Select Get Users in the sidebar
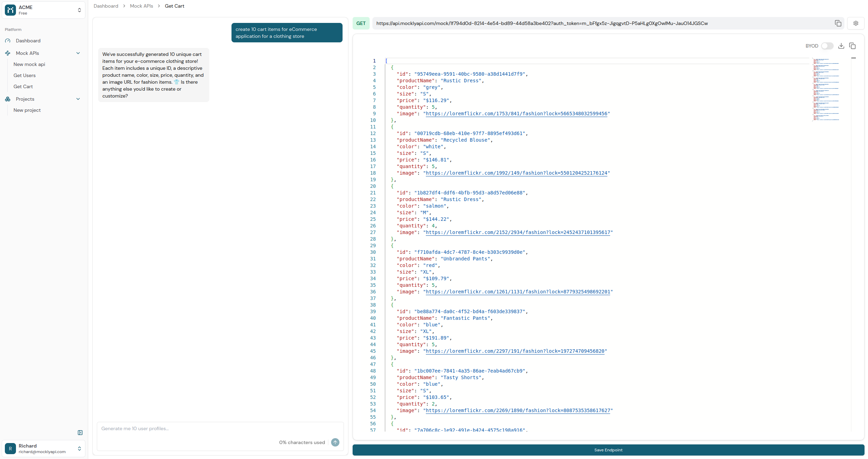The image size is (868, 459). [25, 75]
